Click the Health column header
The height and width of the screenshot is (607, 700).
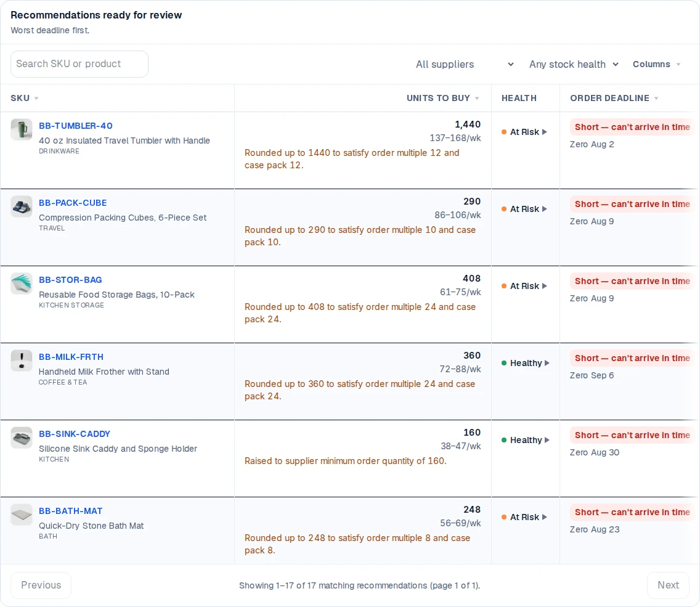[x=519, y=98]
